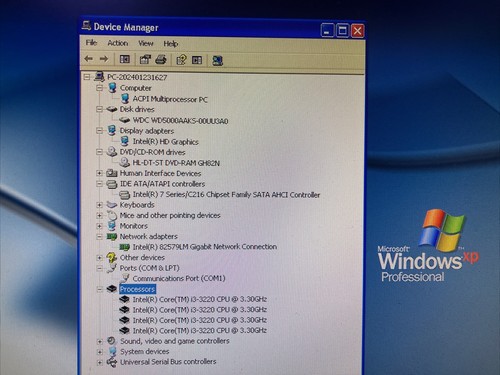Click the Print toolbar icon

pos(161,59)
